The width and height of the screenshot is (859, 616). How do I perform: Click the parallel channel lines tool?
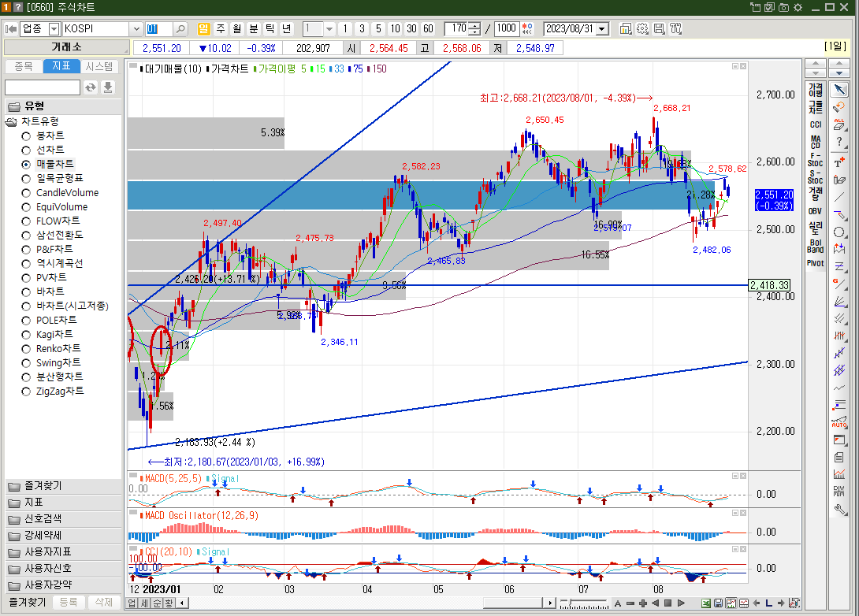839,319
